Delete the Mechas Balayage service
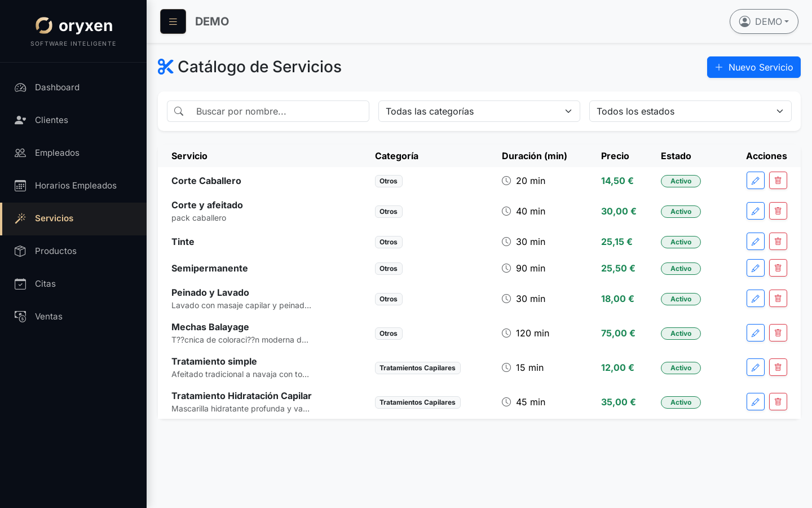Viewport: 812px width, 508px height. point(778,333)
